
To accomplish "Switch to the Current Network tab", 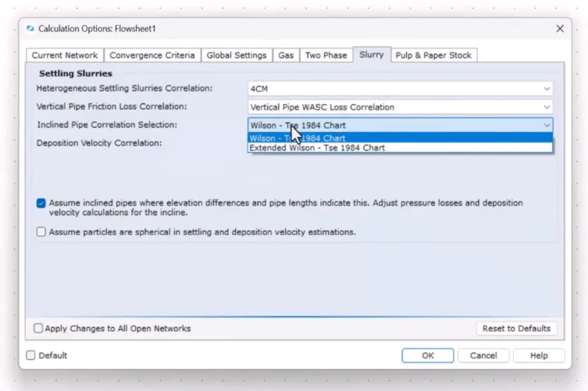I will [64, 55].
